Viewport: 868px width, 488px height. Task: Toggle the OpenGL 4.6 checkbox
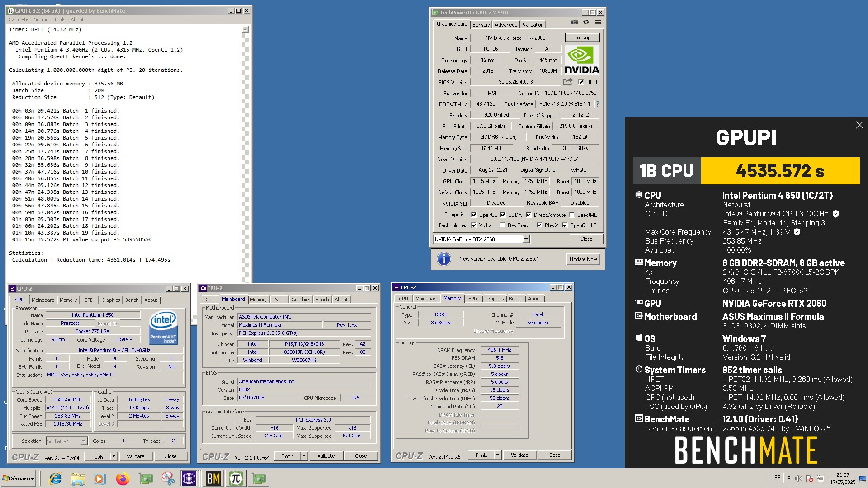coord(565,225)
